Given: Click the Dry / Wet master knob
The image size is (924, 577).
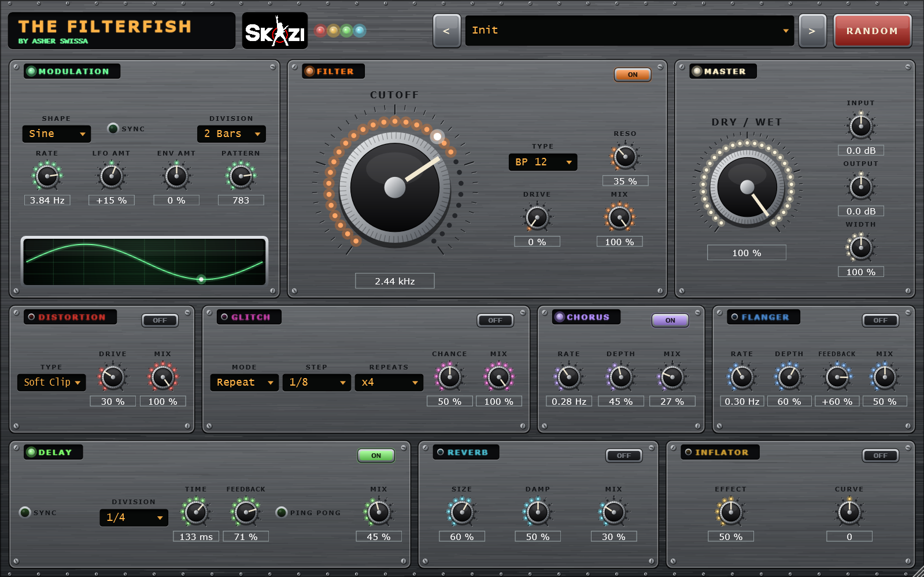Looking at the screenshot, I should click(747, 187).
